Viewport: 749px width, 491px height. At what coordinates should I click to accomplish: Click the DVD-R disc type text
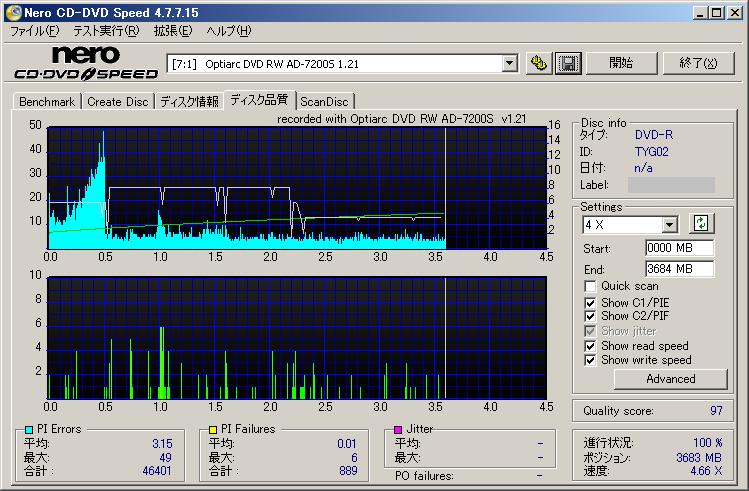pyautogui.click(x=653, y=135)
